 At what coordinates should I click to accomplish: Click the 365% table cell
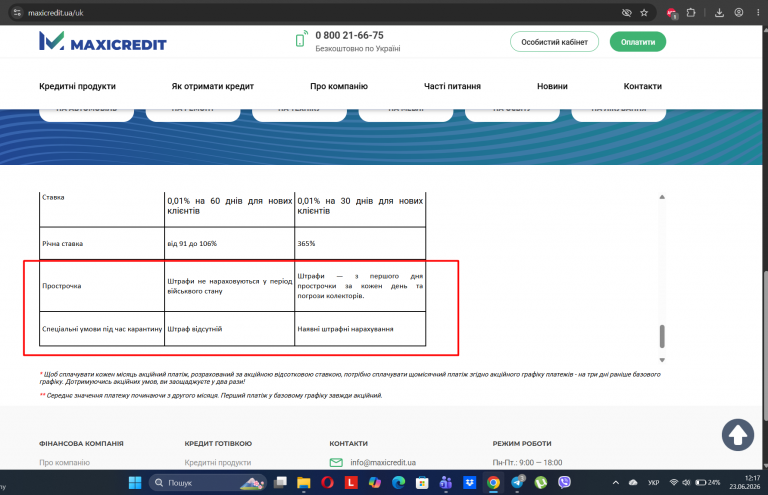point(306,243)
